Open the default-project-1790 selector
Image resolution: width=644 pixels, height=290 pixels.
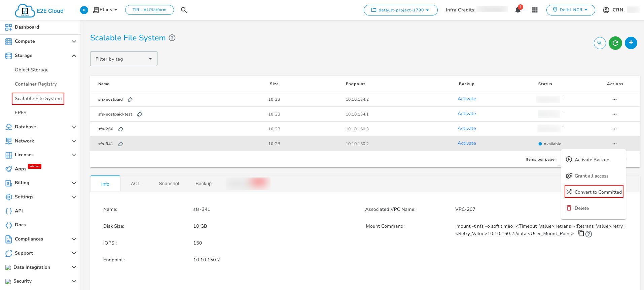pyautogui.click(x=400, y=10)
